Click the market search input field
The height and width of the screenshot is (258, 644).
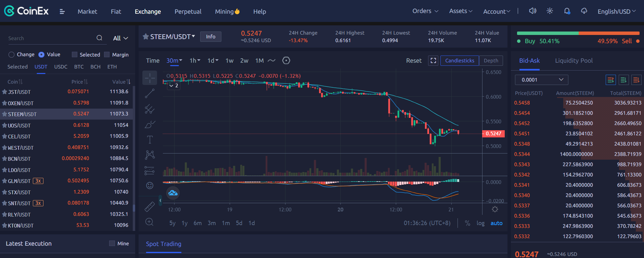click(51, 38)
